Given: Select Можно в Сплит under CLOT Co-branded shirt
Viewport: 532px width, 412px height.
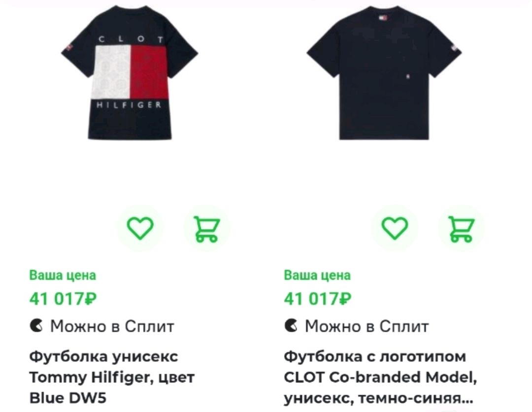Looking at the screenshot, I should coord(357,326).
